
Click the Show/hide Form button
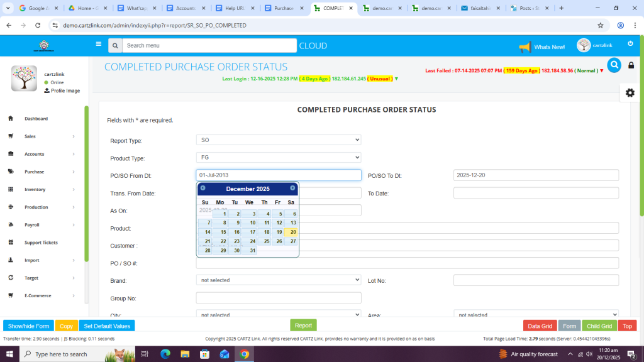[x=28, y=326]
